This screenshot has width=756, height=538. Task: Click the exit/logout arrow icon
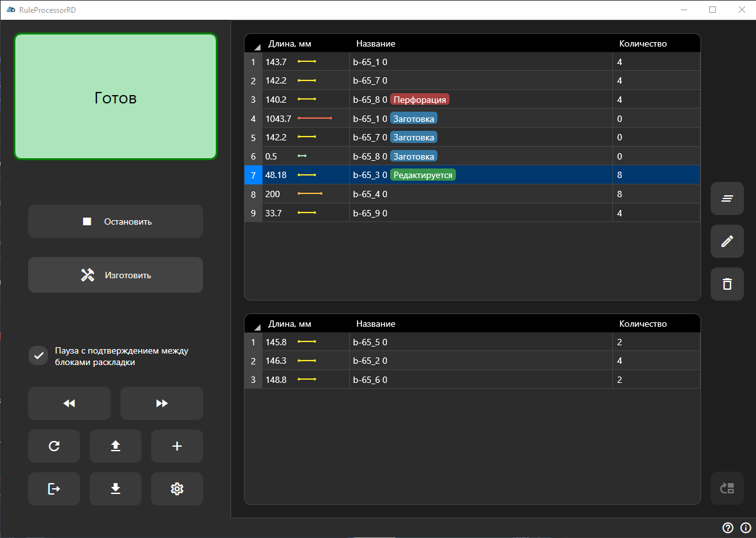click(54, 489)
